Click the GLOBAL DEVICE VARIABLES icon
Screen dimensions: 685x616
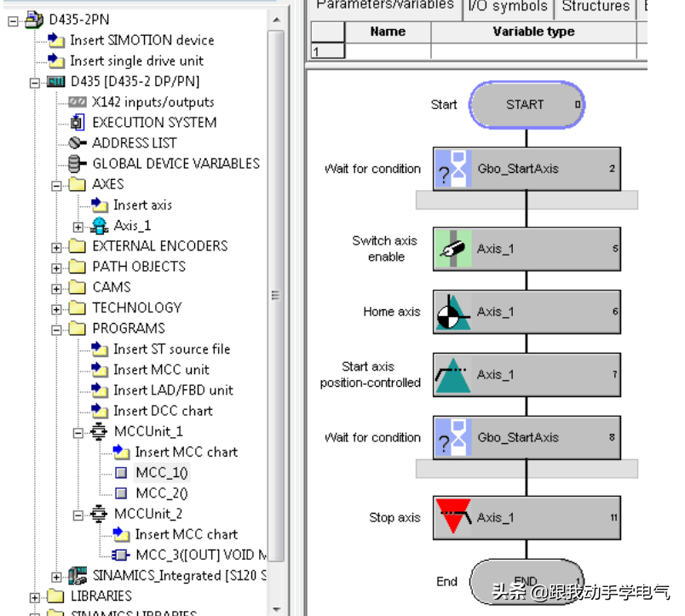[x=78, y=164]
